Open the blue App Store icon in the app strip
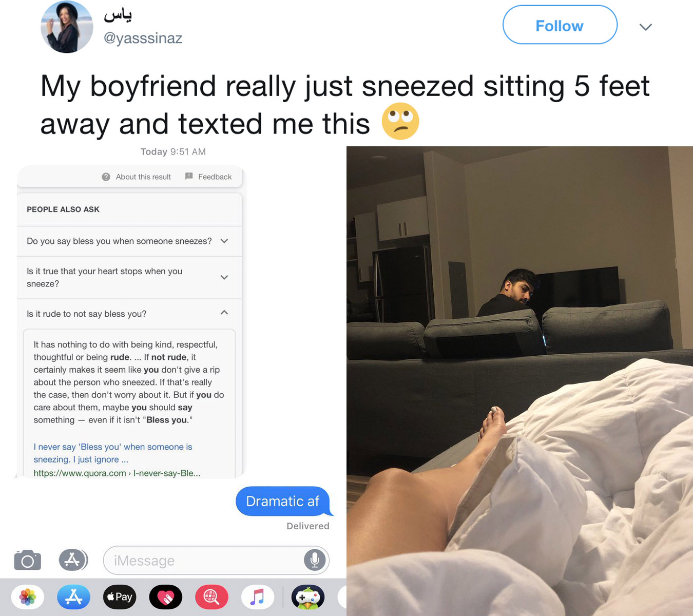Image resolution: width=693 pixels, height=616 pixels. 73,597
